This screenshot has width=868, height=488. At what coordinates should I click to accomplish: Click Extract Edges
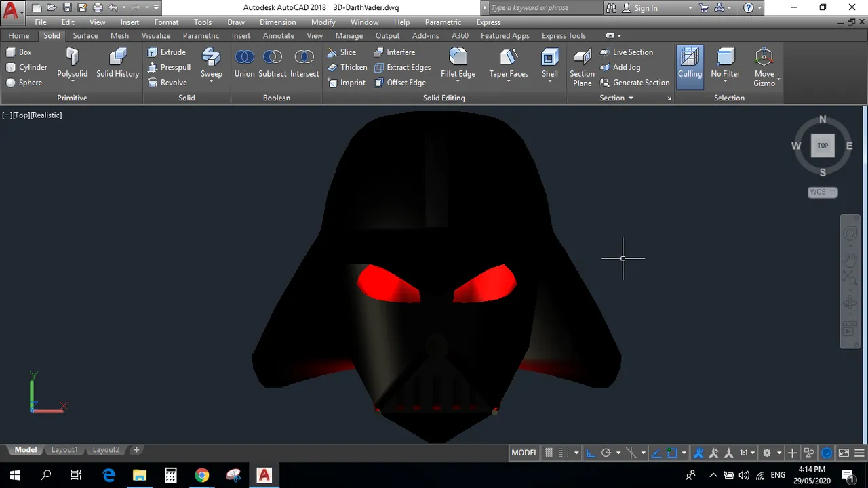[403, 67]
